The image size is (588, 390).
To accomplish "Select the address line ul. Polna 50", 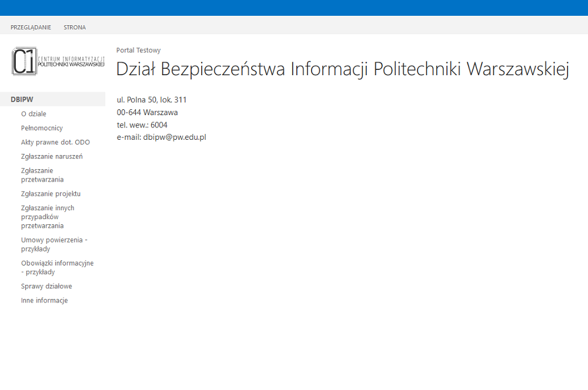I will [152, 100].
